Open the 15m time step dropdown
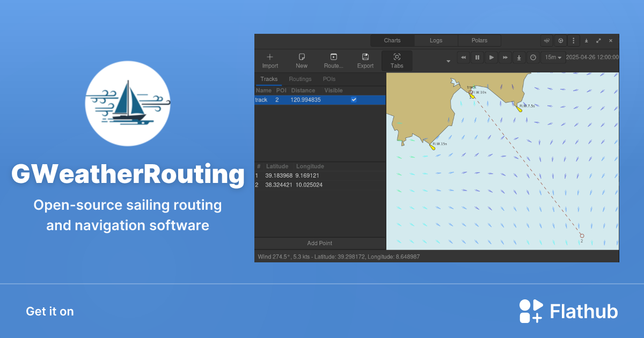Screen dimensions: 644x338 tap(553, 57)
